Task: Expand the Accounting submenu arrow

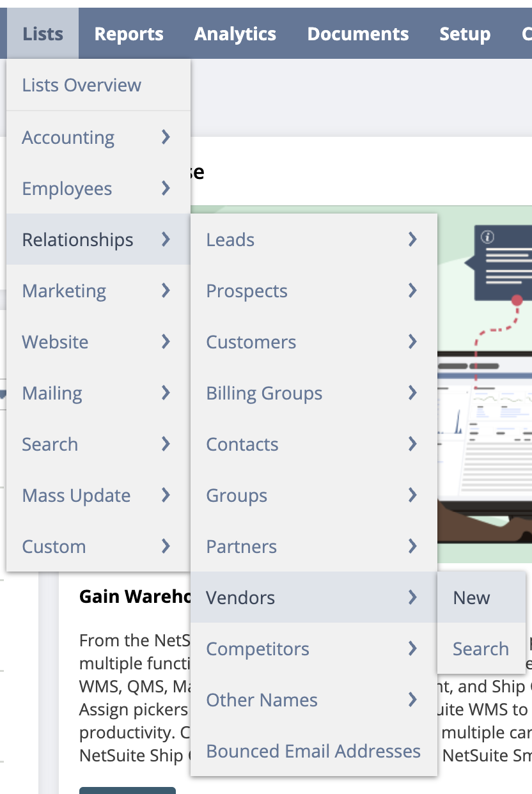Action: click(x=166, y=137)
